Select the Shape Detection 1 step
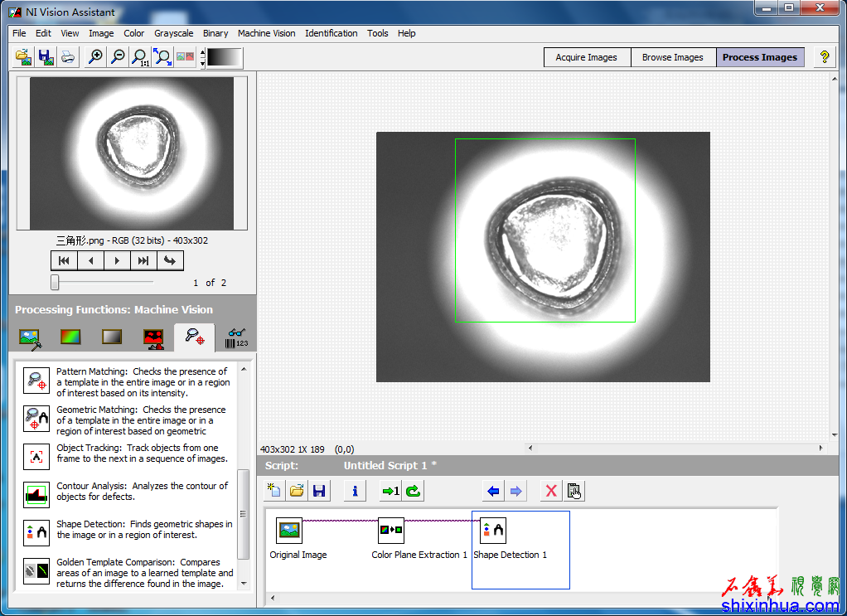This screenshot has width=847, height=616. click(493, 531)
